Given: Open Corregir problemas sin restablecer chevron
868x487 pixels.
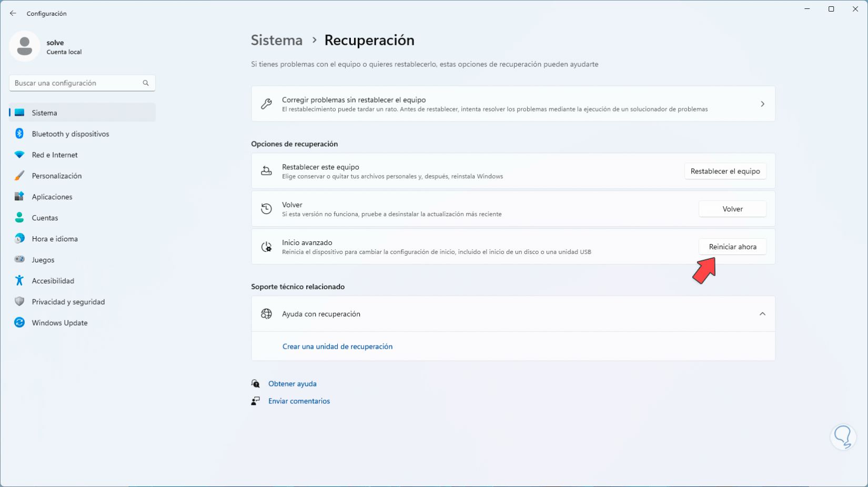Looking at the screenshot, I should [762, 104].
